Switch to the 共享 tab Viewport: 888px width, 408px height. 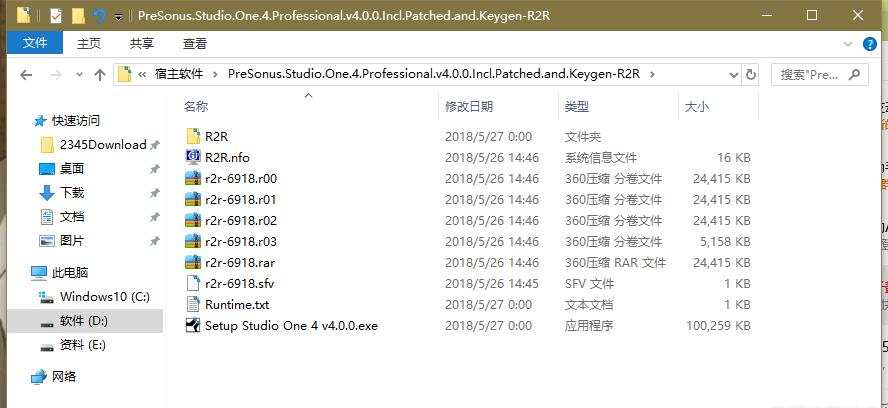142,44
